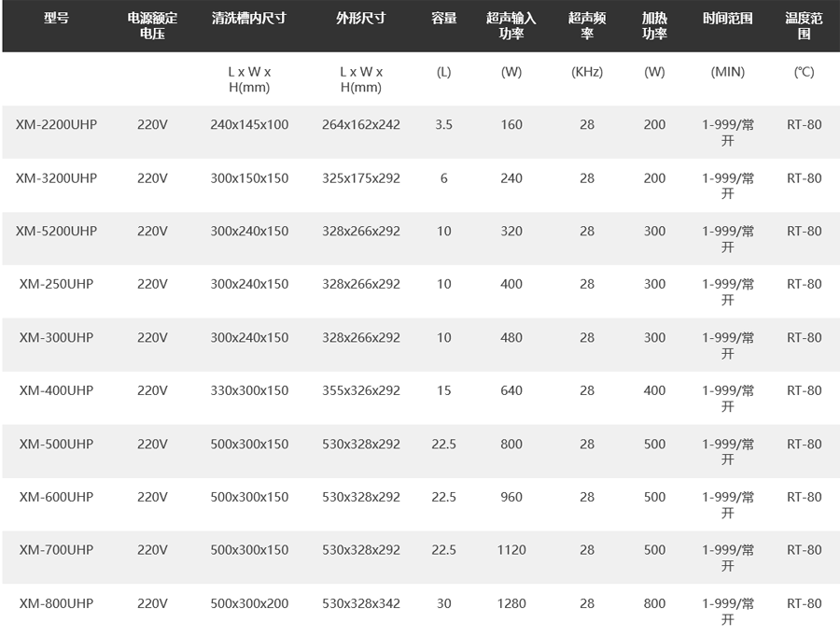Viewport: 840px width, 636px height.
Task: Select the XM-5200UHP row label
Action: [56, 231]
